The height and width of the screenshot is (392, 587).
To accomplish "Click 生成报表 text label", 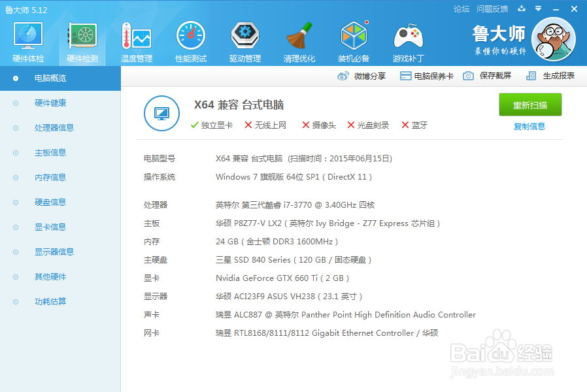I will pos(558,76).
